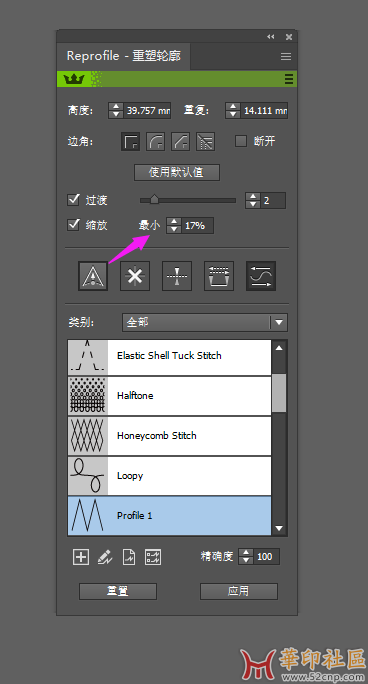Enable the 断开 checkbox
The image size is (368, 684).
click(241, 141)
